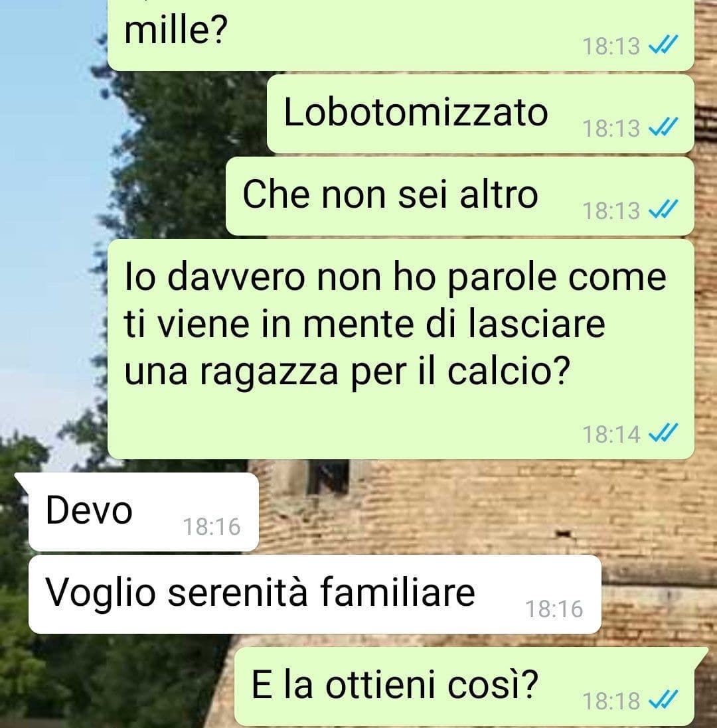
Task: Tap the 18:14 timestamp of long message
Action: (x=611, y=435)
